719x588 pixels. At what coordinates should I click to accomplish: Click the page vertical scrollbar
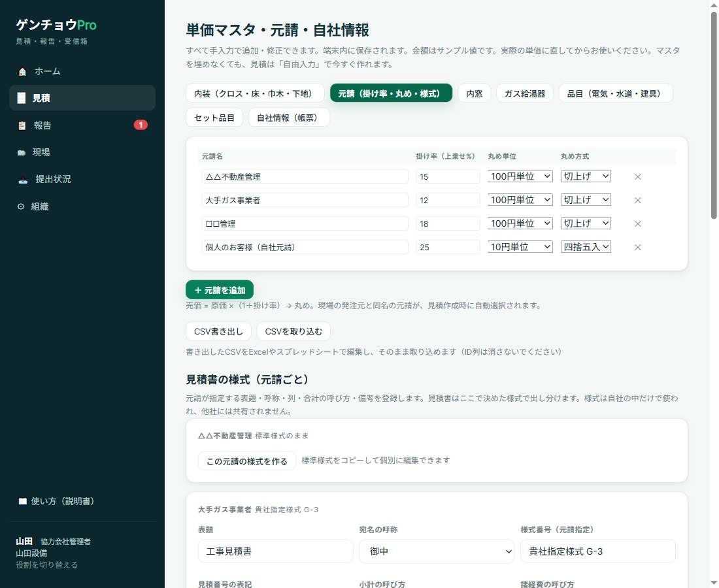tap(714, 114)
